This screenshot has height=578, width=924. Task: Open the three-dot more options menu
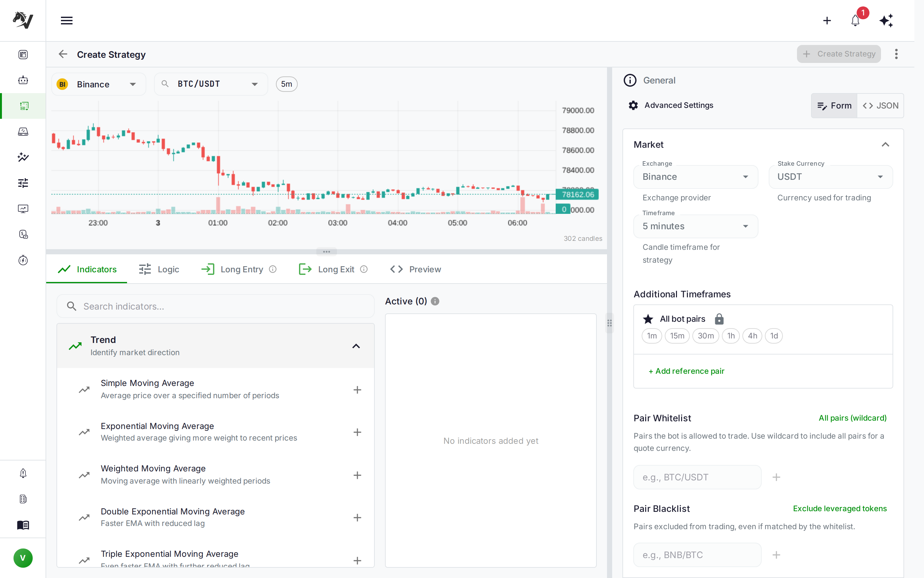coord(896,54)
